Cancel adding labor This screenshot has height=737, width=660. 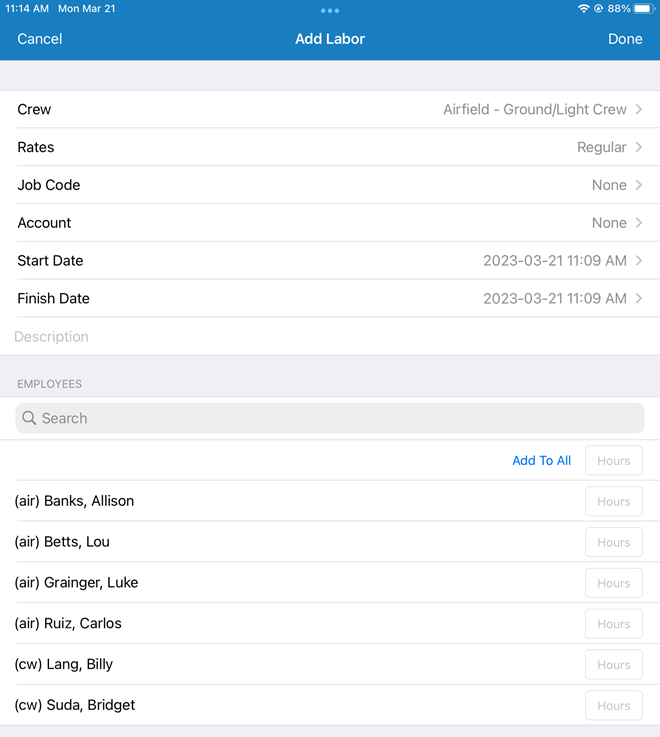[40, 39]
